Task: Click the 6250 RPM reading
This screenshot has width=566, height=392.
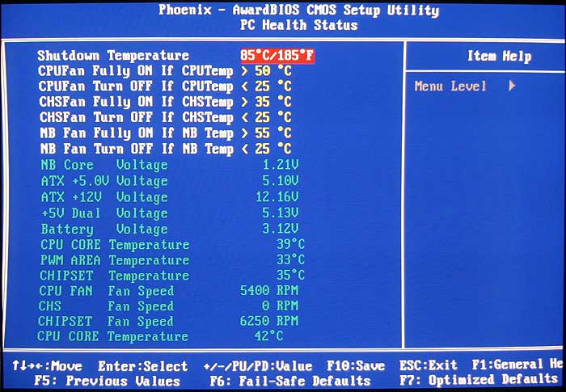Action: click(x=269, y=321)
